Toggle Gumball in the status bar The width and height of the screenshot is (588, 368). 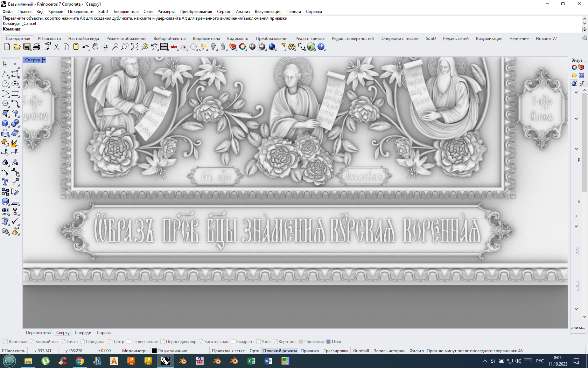click(361, 351)
